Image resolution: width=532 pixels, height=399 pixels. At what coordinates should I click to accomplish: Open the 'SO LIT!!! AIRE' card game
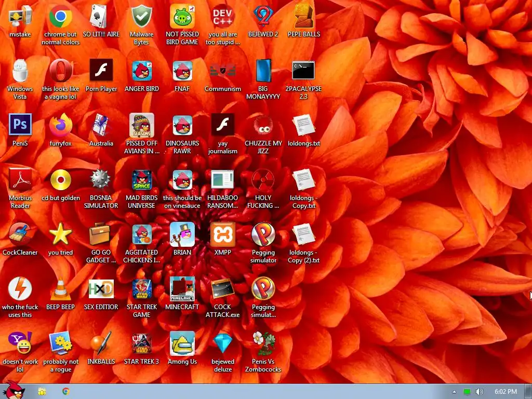(101, 17)
